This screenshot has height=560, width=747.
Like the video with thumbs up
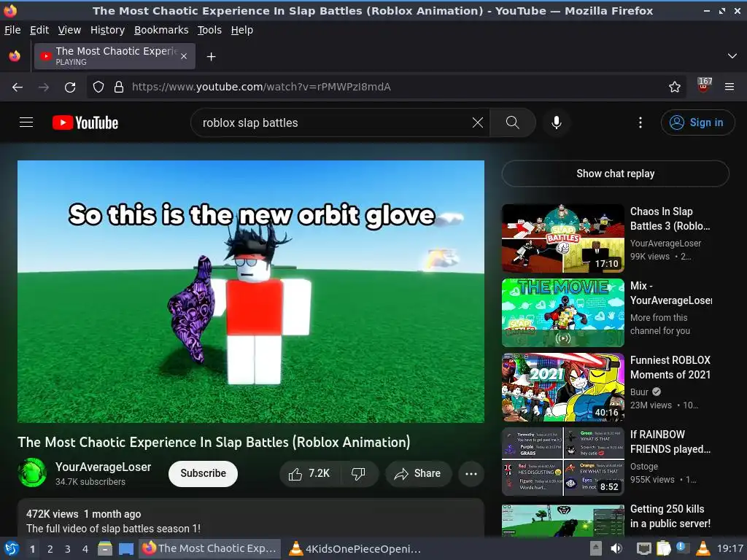click(x=309, y=473)
